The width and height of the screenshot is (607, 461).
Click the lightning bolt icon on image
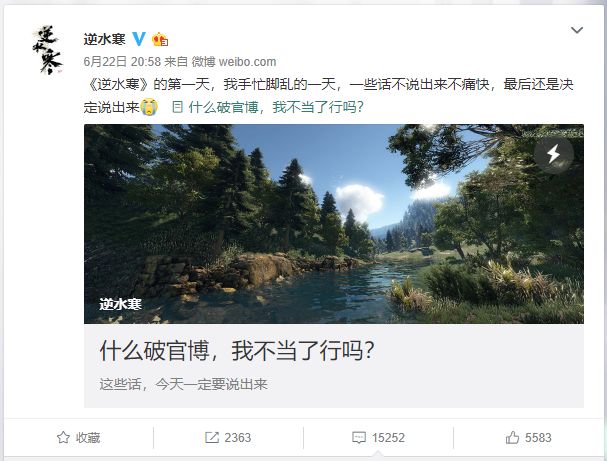tap(554, 154)
